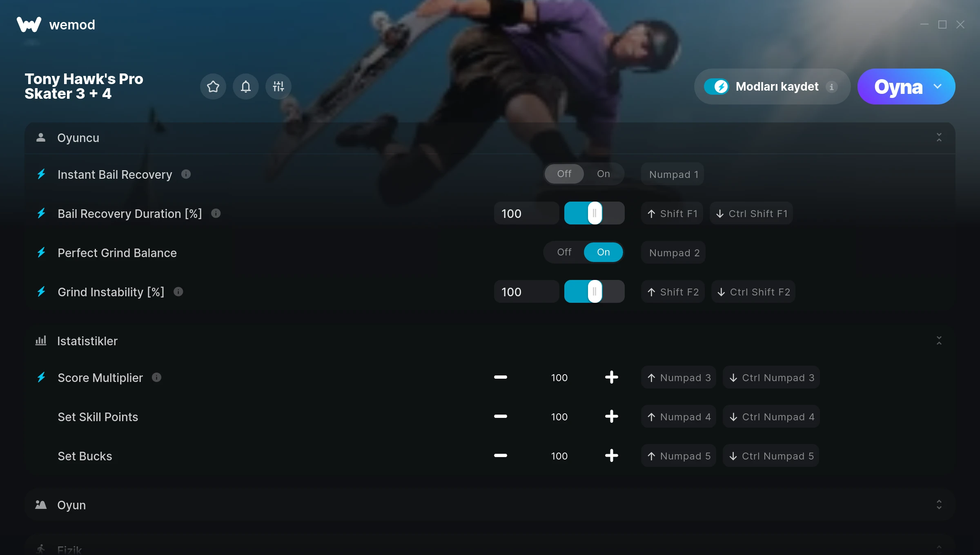This screenshot has height=555, width=980.
Task: Toggle the Modları kaydet switch
Action: tap(716, 87)
